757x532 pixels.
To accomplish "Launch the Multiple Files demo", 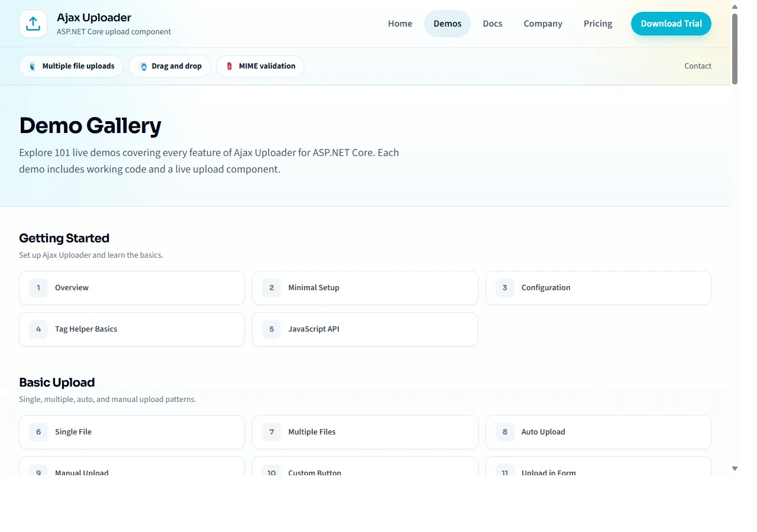I will (x=365, y=432).
